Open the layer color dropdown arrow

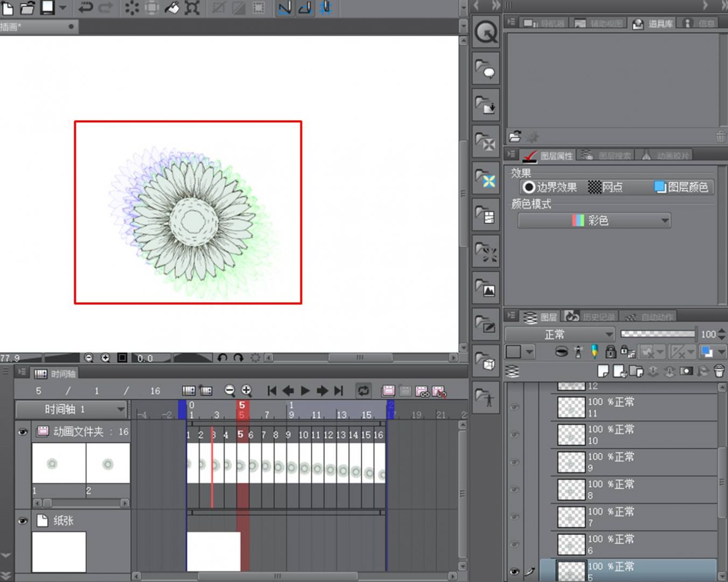click(x=722, y=352)
